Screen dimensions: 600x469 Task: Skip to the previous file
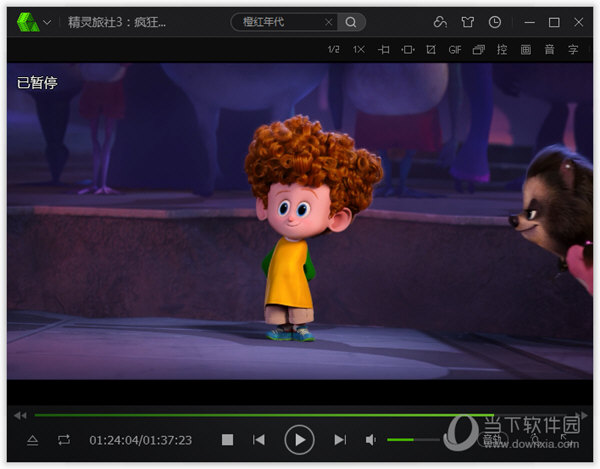(x=259, y=440)
